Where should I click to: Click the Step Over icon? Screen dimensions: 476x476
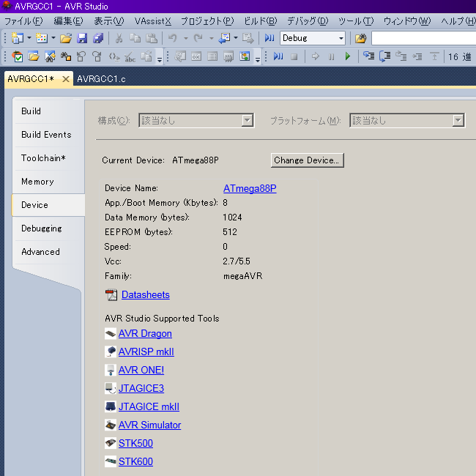pos(385,56)
